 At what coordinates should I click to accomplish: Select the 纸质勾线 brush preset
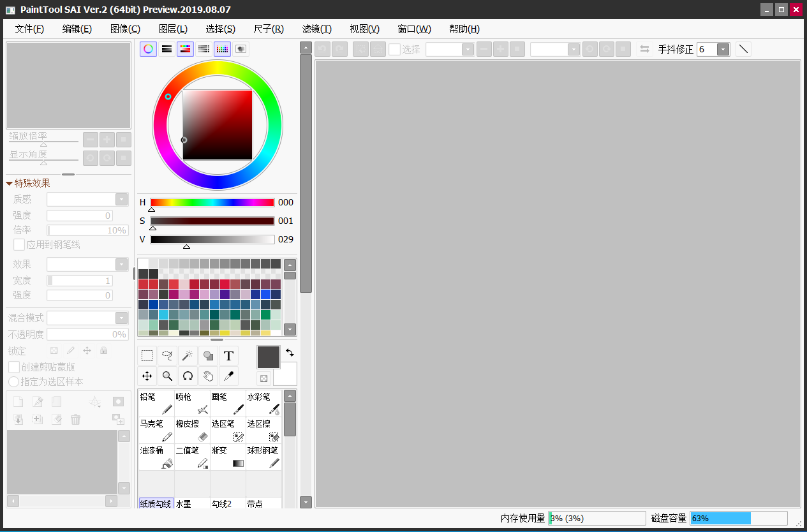[x=156, y=503]
